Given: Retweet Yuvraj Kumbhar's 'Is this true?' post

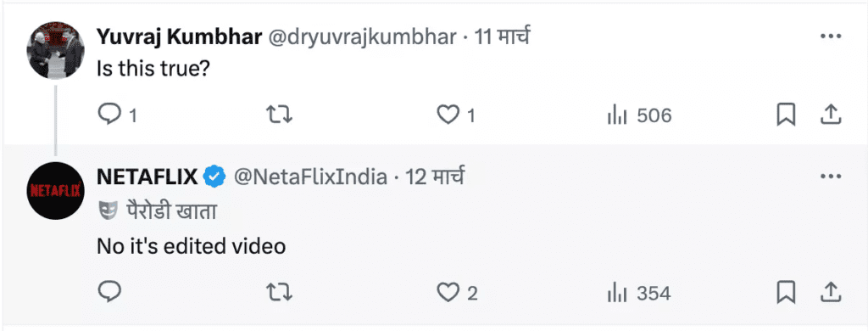Looking at the screenshot, I should 279,115.
